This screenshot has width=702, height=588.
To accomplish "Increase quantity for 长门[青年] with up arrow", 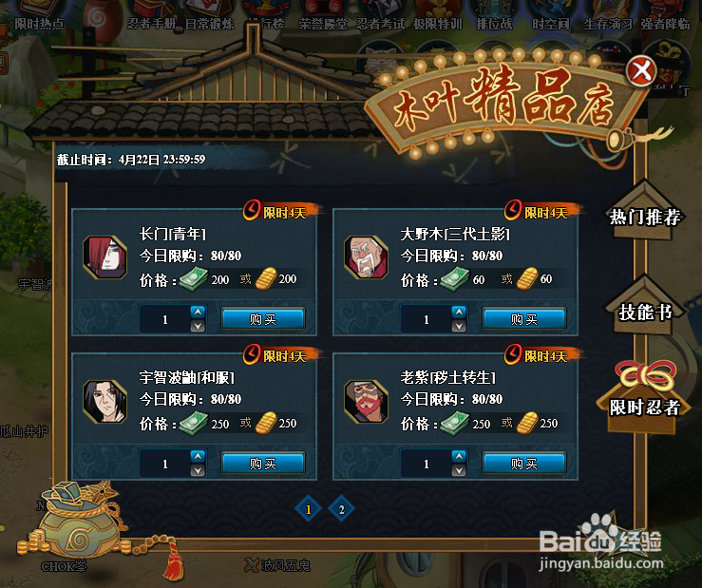I will click(x=198, y=312).
